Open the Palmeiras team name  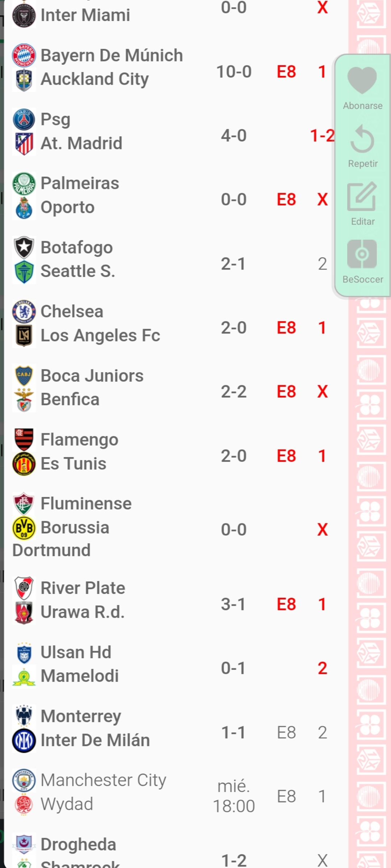click(80, 183)
